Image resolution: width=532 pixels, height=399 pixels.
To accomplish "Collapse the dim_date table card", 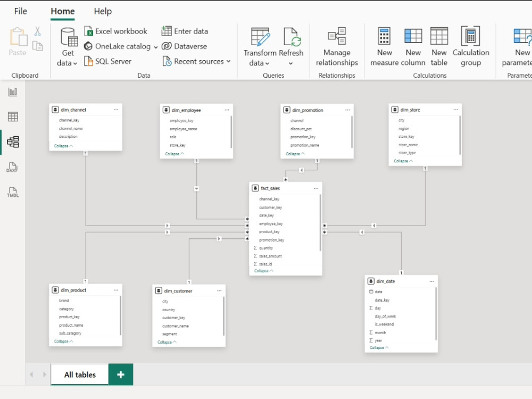I will click(379, 347).
